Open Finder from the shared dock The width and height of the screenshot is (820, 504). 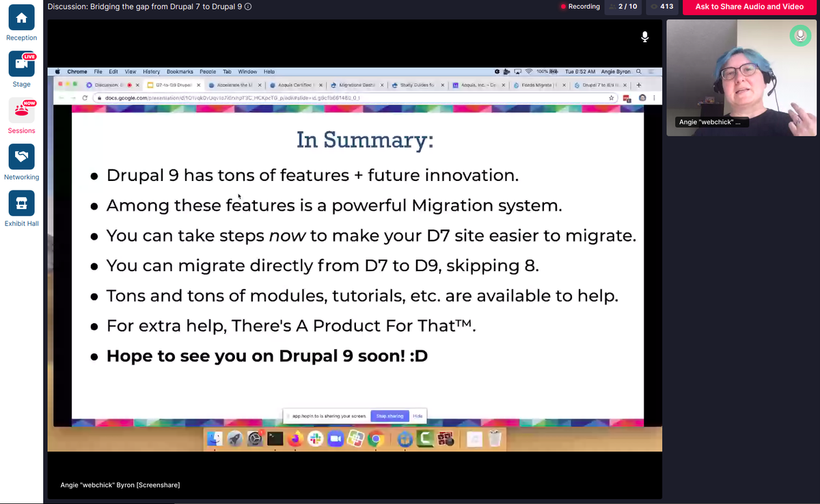(215, 439)
